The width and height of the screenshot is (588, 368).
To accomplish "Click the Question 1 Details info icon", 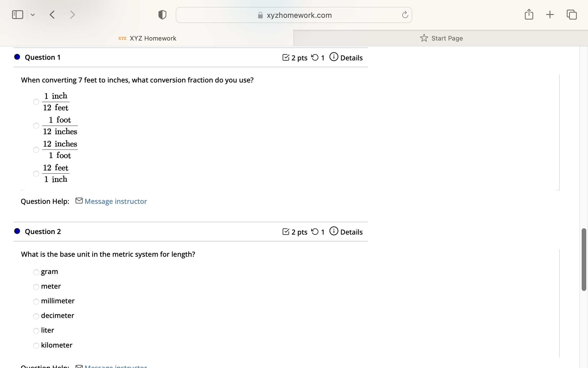I will [x=334, y=57].
